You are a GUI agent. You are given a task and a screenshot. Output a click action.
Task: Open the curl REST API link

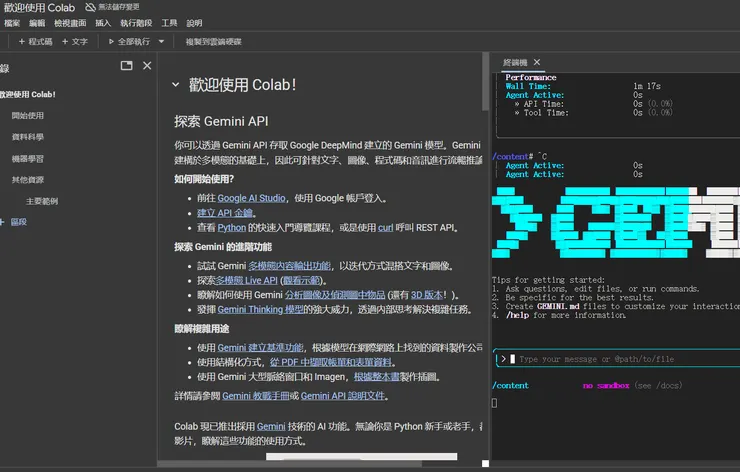(386, 228)
